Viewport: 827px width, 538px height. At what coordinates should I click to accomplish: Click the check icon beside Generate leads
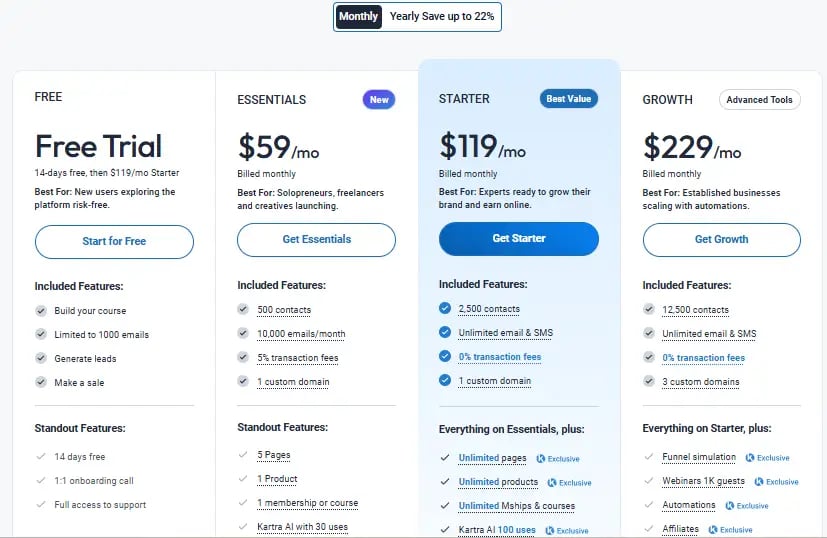pyautogui.click(x=41, y=359)
